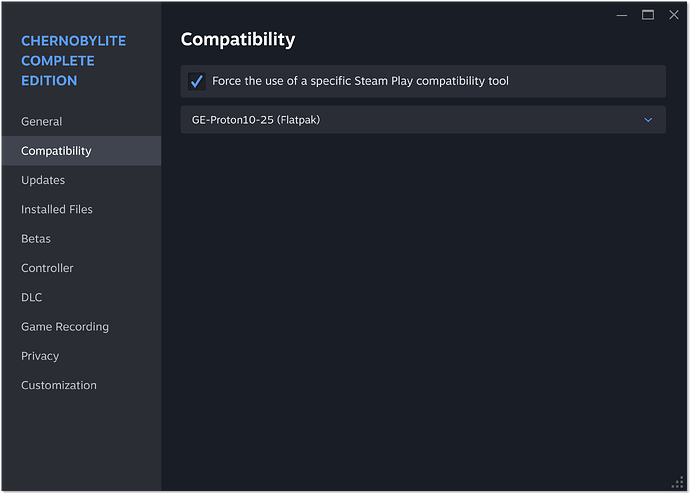Minimize the properties window
The image size is (690, 493).
coord(623,14)
